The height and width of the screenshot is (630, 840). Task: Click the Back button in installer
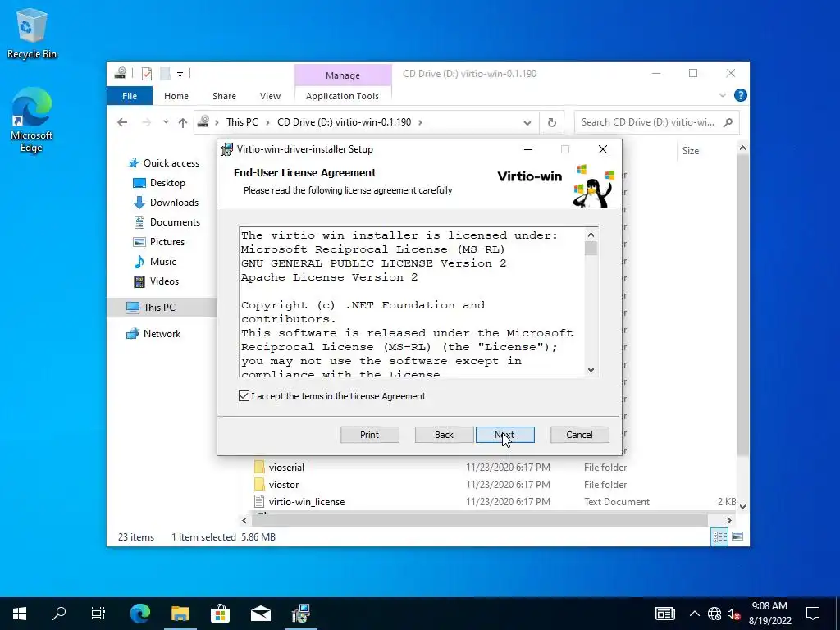pos(444,435)
